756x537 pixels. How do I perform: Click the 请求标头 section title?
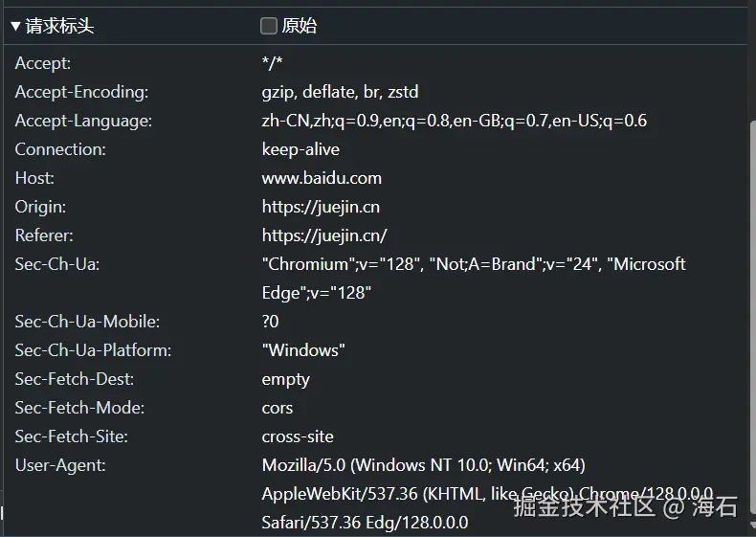59,27
